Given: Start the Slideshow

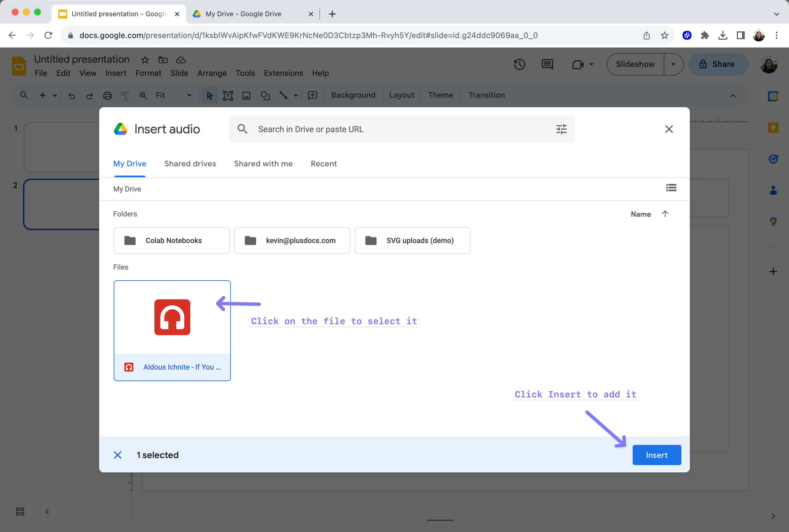Looking at the screenshot, I should pos(635,64).
